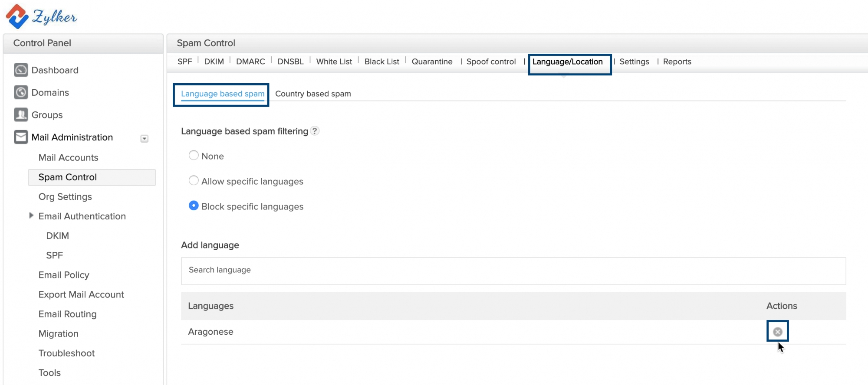
Task: Switch to Country based spam tab
Action: (x=313, y=94)
